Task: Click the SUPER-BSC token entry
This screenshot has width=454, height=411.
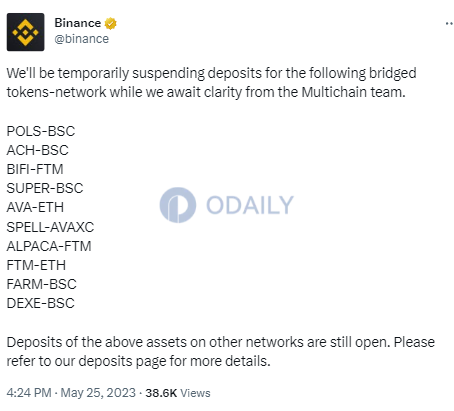Action: (45, 188)
